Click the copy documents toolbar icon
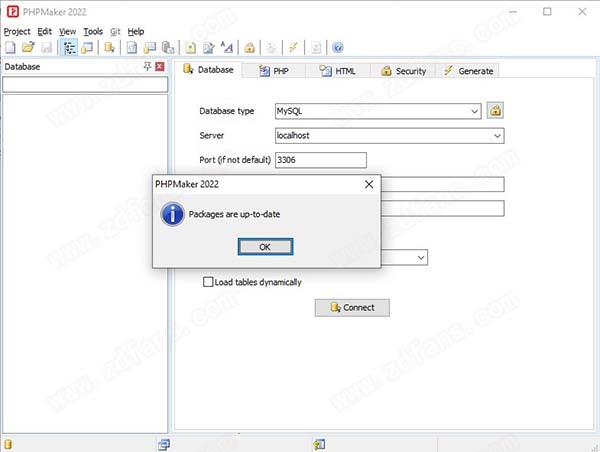This screenshot has width=600, height=452. (168, 48)
